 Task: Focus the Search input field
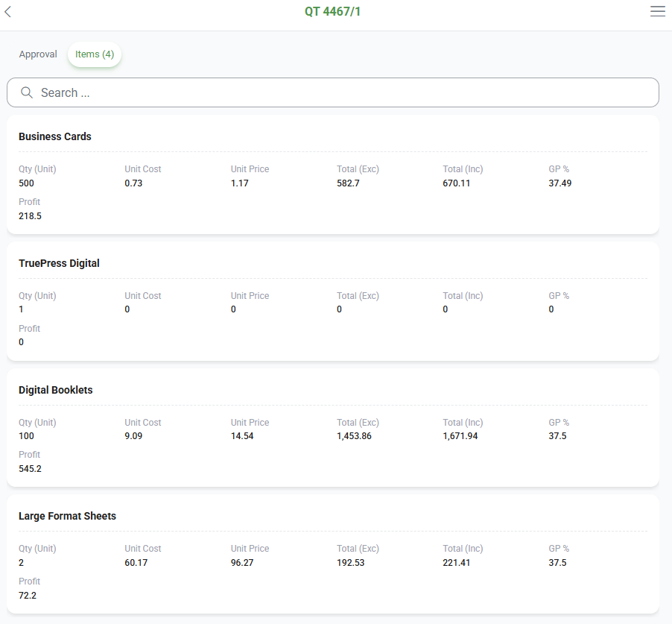tap(332, 92)
